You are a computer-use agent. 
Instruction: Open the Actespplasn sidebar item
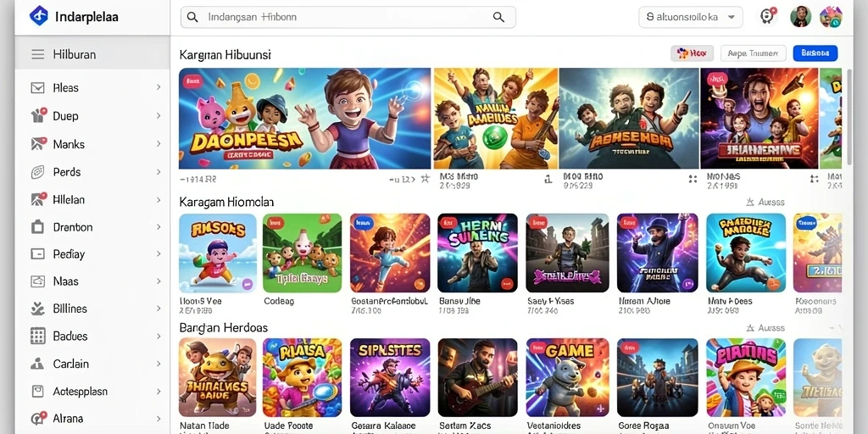tap(92, 392)
